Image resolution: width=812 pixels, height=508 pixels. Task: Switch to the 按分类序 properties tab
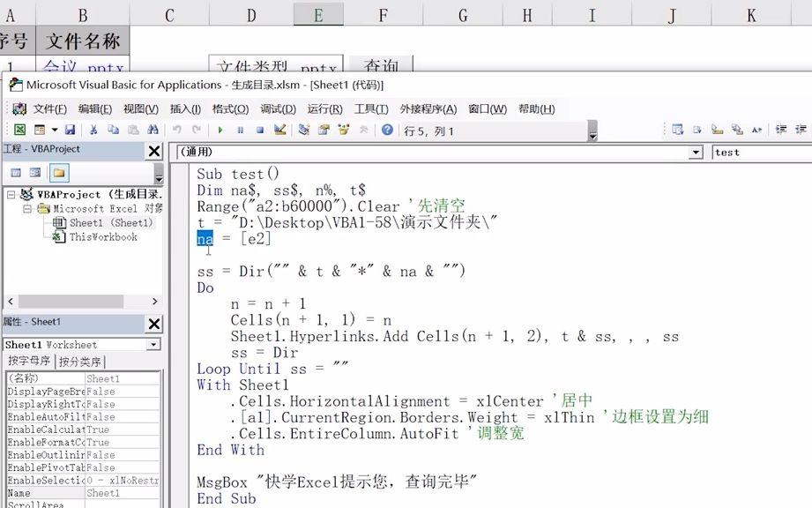pos(79,361)
